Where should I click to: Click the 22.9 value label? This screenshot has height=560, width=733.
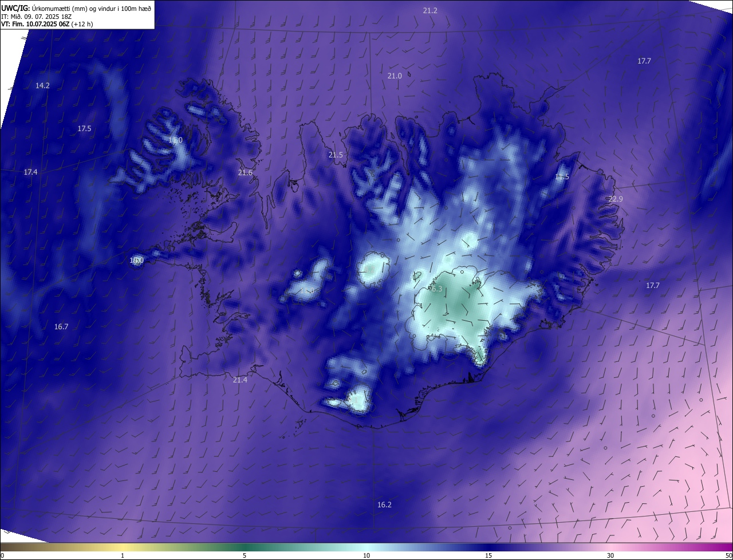(x=616, y=199)
